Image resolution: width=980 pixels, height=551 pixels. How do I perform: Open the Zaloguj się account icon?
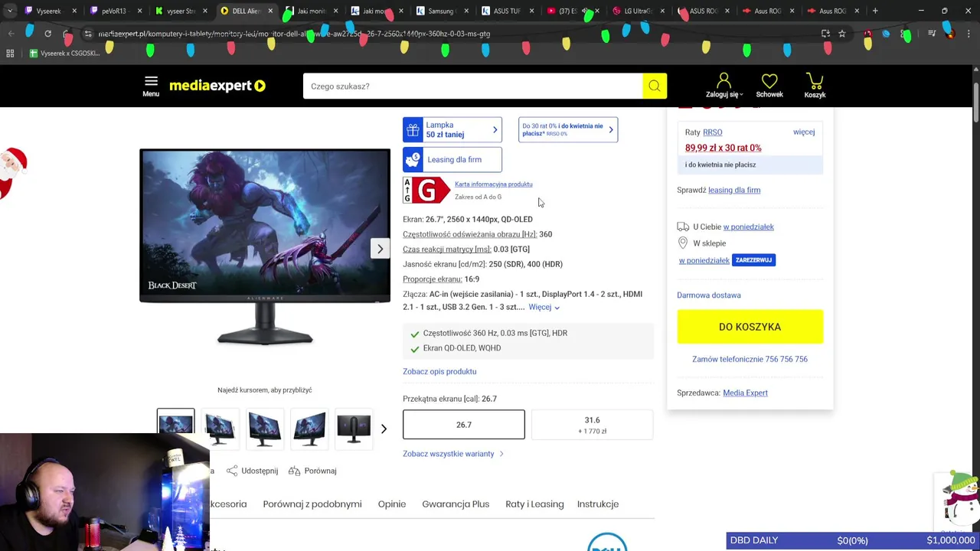(x=724, y=80)
